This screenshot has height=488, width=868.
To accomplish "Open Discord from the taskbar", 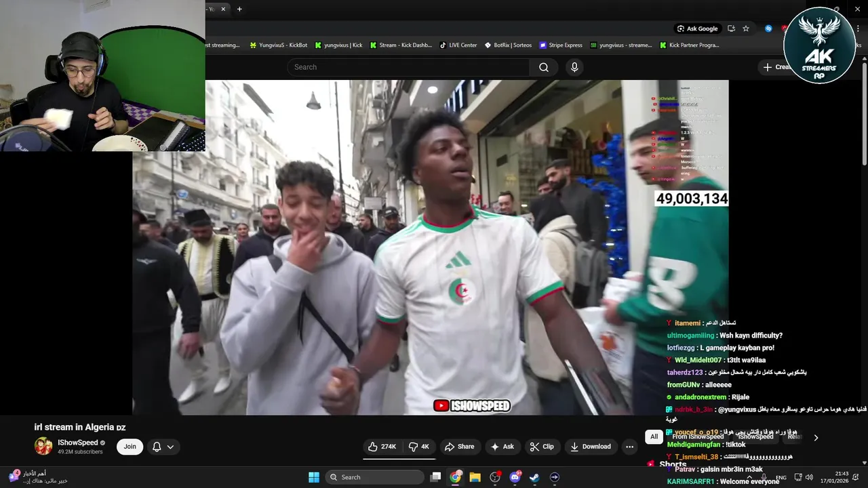I will click(x=515, y=477).
